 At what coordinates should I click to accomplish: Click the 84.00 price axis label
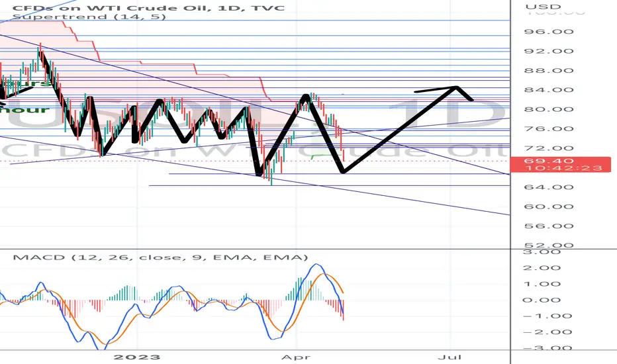tap(549, 90)
